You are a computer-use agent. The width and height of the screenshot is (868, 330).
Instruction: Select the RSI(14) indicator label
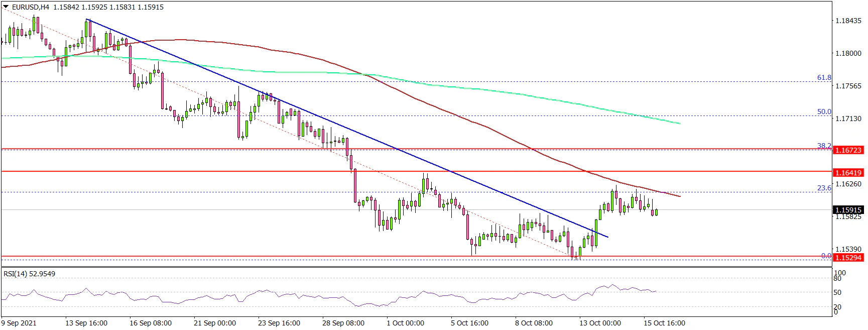click(29, 274)
